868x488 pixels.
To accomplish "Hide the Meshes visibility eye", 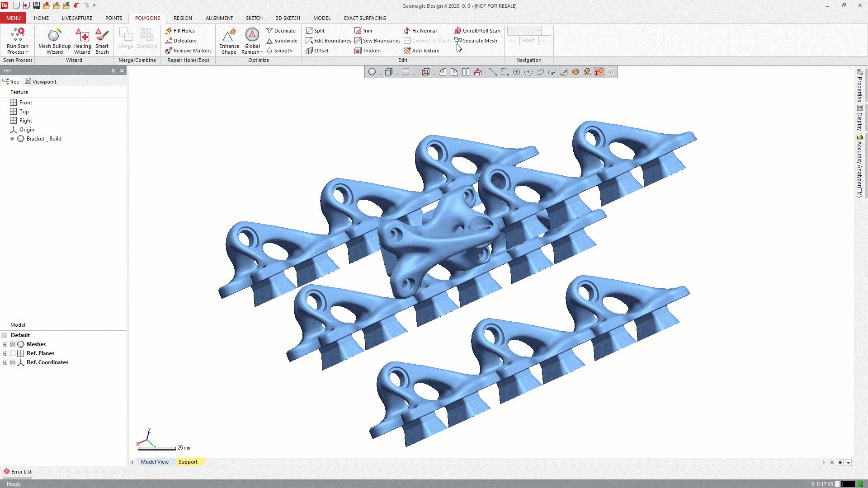I will pos(13,344).
